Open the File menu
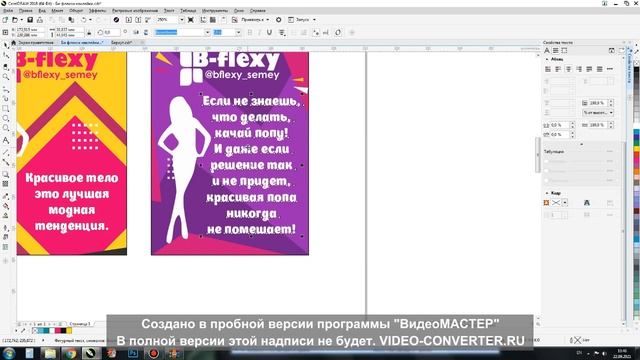Image resolution: width=640 pixels, height=360 pixels. [8, 11]
